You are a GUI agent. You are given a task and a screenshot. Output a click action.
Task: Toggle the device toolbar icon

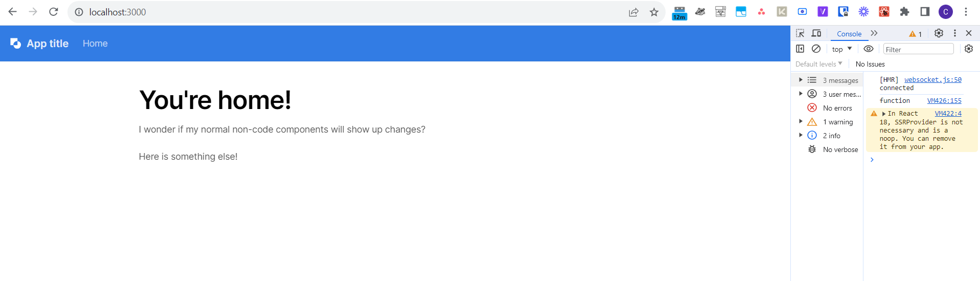[816, 33]
